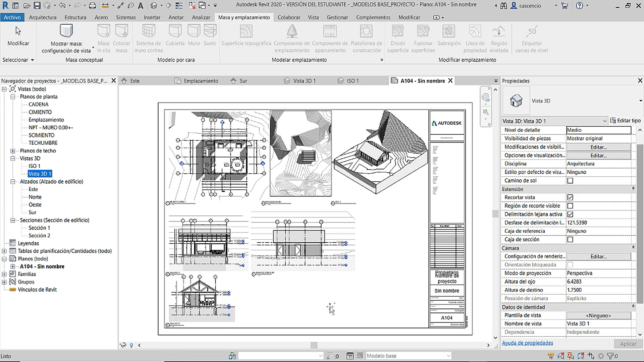Click the Editar tipo button
Viewport: 644px width, 362px height.
point(625,121)
